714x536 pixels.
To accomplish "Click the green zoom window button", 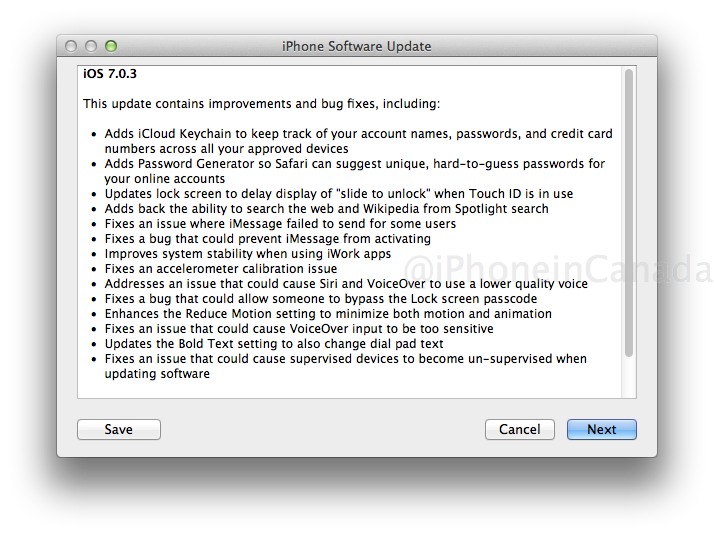I will pos(111,46).
